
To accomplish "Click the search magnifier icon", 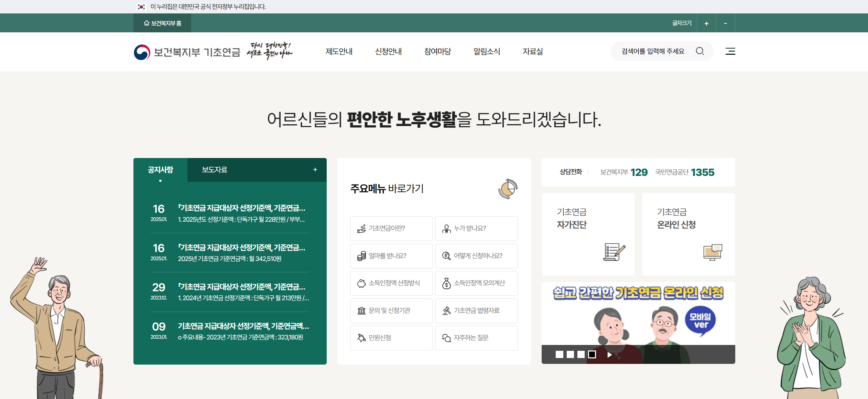I will [700, 51].
